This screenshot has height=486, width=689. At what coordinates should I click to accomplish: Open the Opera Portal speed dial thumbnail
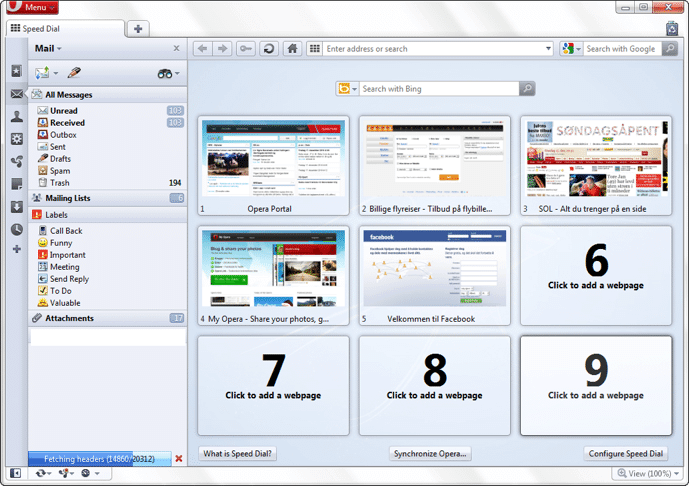273,166
